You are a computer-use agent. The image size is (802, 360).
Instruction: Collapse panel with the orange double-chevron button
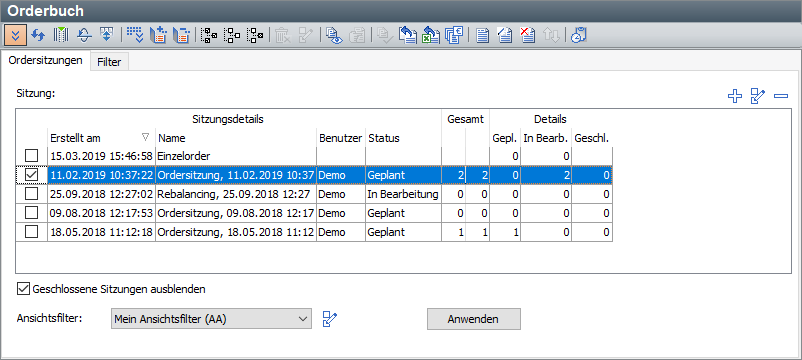click(x=15, y=35)
